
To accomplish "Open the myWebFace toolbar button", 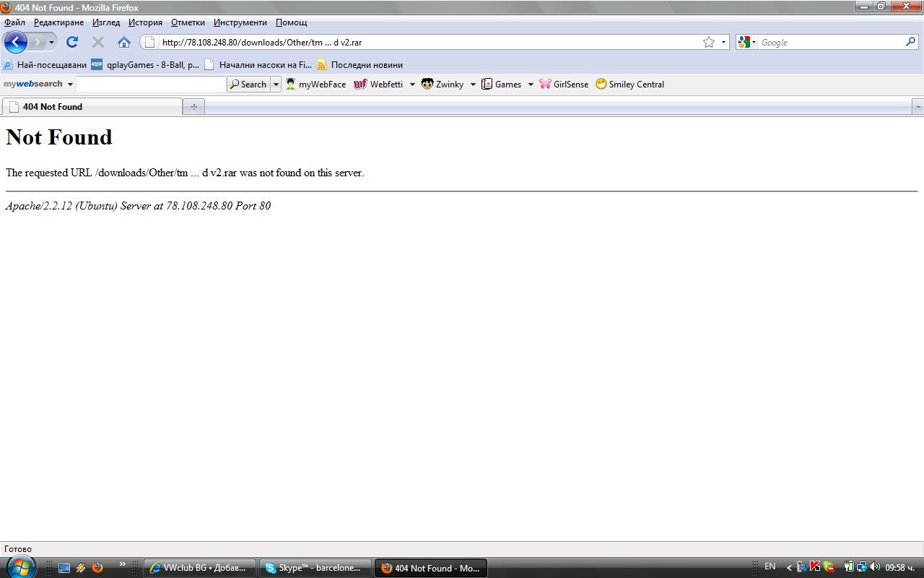I will [x=315, y=85].
